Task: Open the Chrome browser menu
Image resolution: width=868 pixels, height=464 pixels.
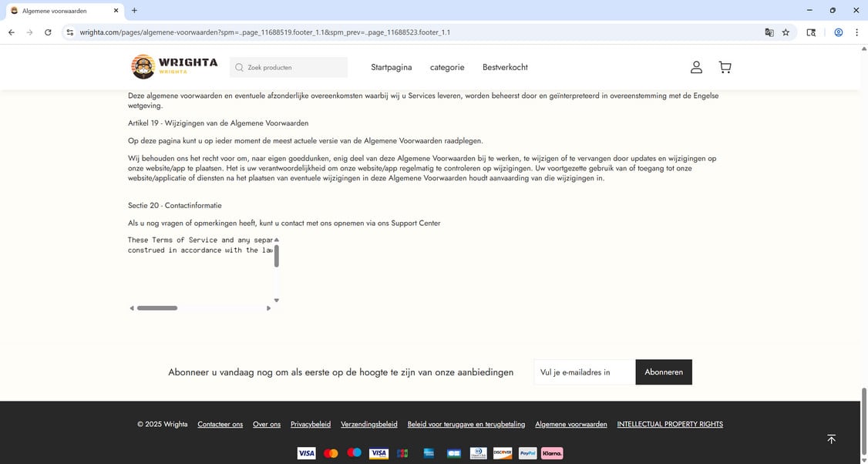Action: pyautogui.click(x=856, y=32)
